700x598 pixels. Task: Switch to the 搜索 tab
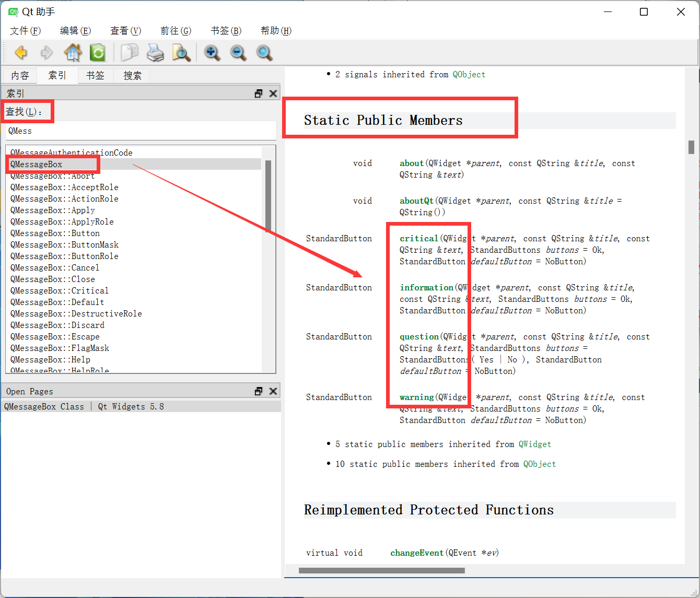click(x=132, y=76)
